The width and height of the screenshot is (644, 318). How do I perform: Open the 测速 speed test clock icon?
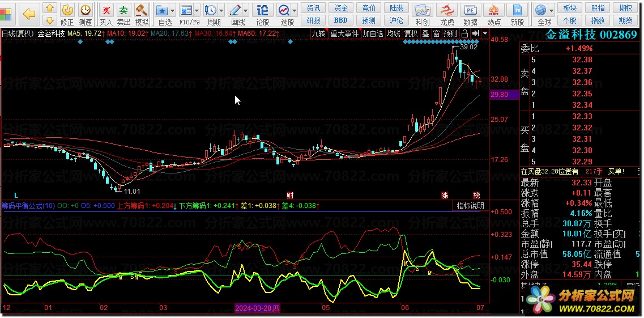click(x=85, y=14)
